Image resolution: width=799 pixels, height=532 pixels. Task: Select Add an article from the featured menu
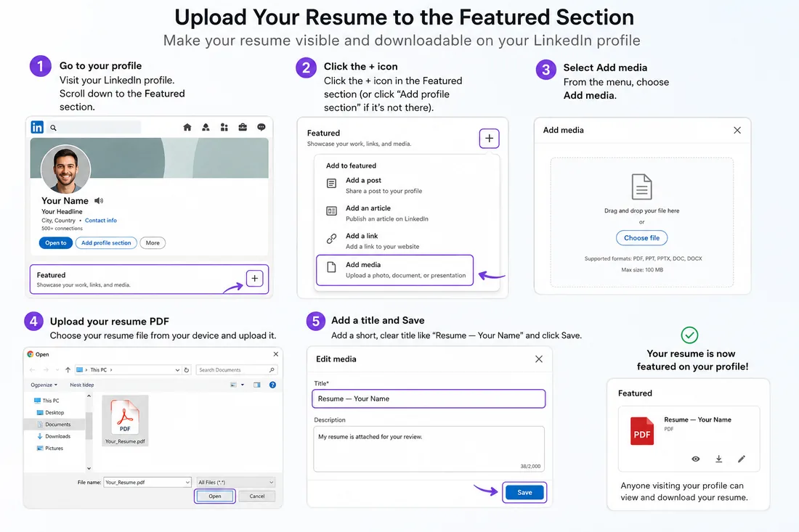(x=395, y=213)
